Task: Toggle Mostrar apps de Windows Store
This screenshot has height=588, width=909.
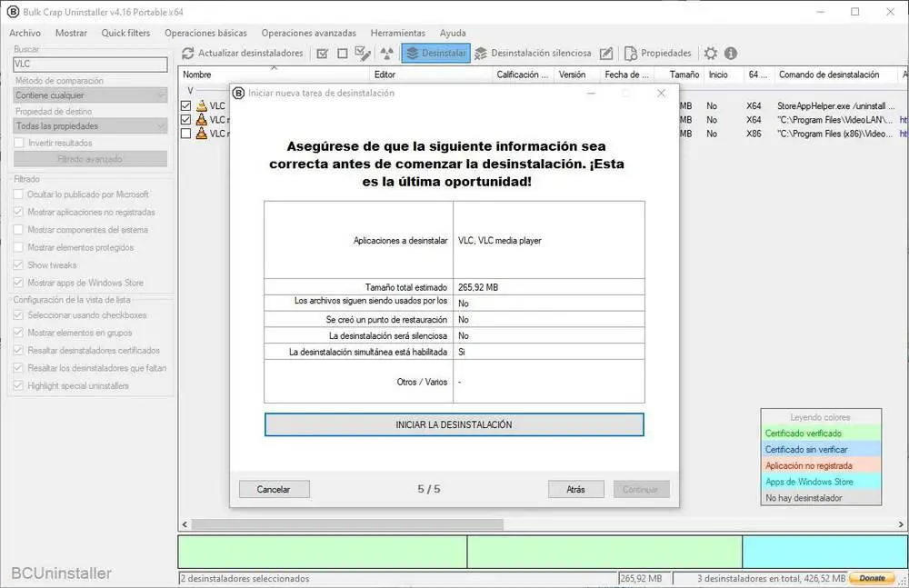Action: tap(18, 283)
